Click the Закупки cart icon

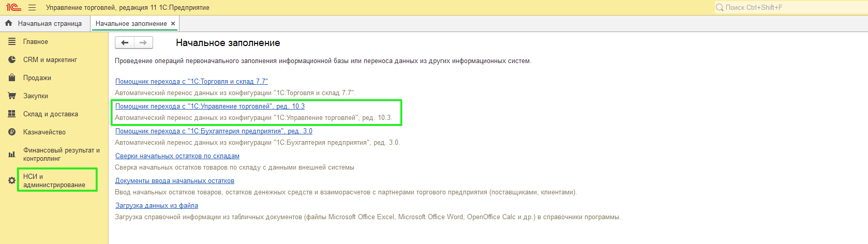pos(12,96)
